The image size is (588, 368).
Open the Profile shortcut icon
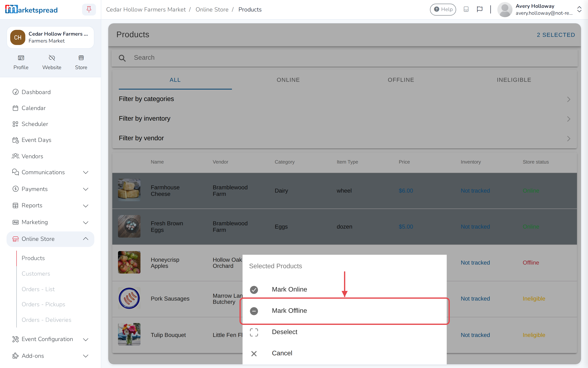[21, 58]
